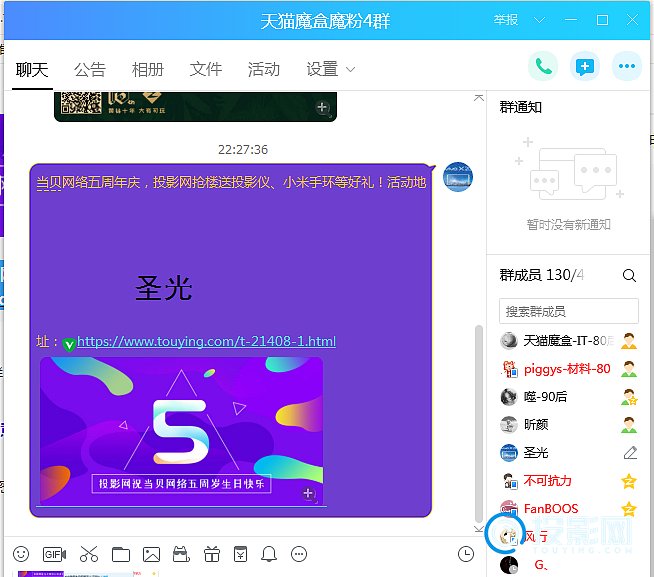Minimize the 天猫魔盒魔粉4群 window
Screen dimensions: 654x577
coord(571,20)
